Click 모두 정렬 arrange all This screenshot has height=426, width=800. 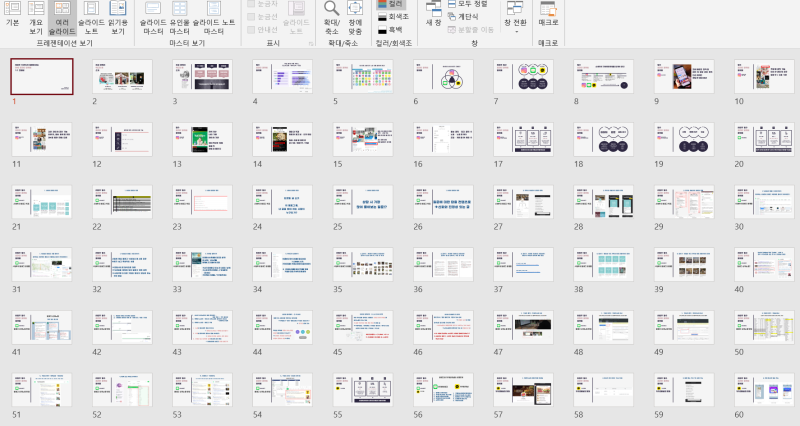(467, 4)
